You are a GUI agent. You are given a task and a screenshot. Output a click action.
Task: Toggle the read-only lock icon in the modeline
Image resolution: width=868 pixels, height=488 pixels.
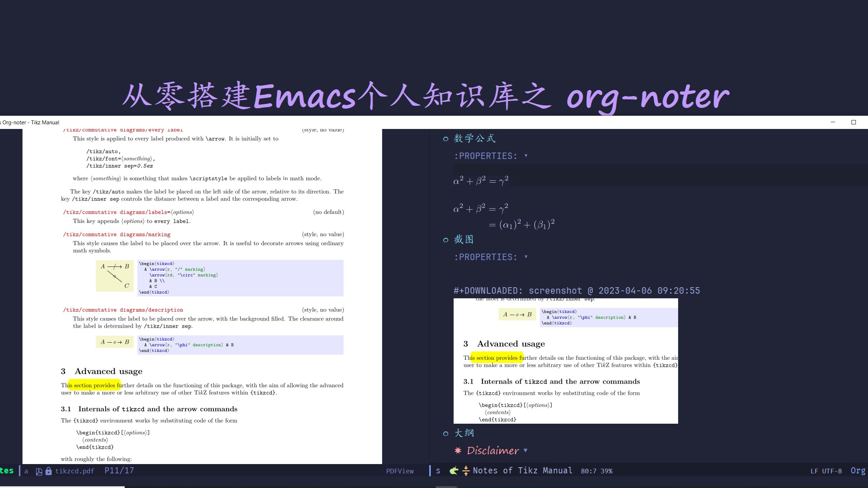(x=49, y=471)
